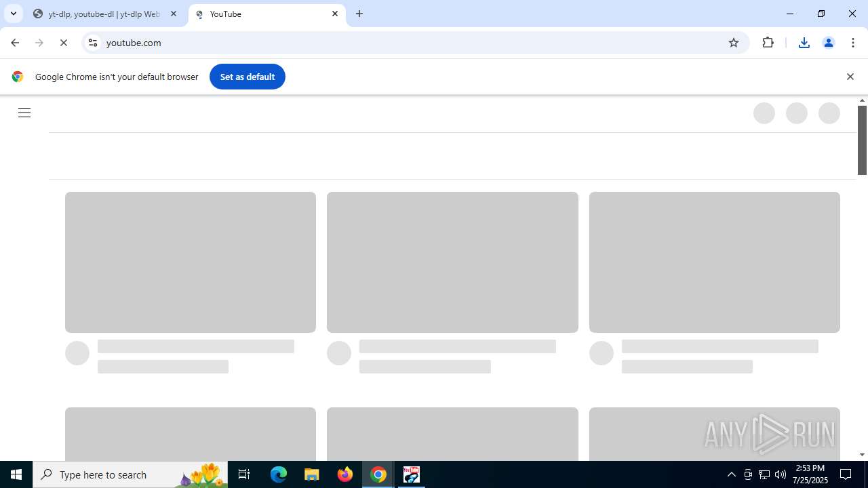View site information icon beside youtube.com
Image resolution: width=868 pixels, height=488 pixels.
(x=93, y=43)
